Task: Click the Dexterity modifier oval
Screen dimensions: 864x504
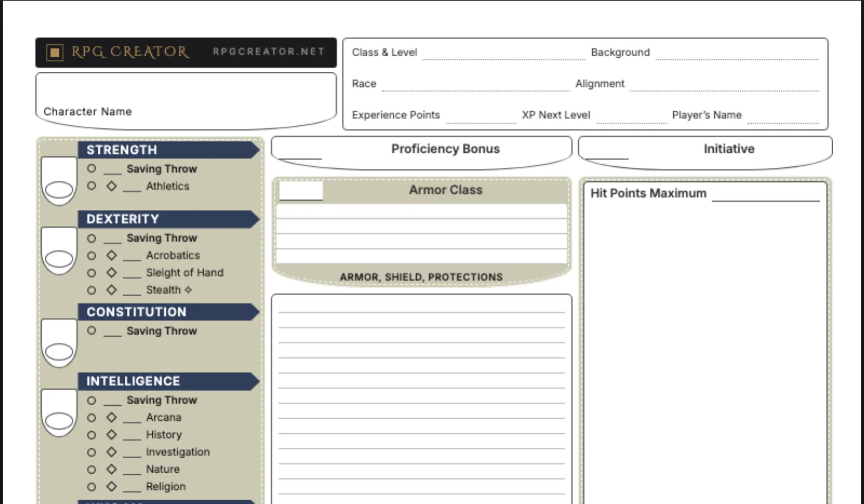Action: [x=59, y=260]
